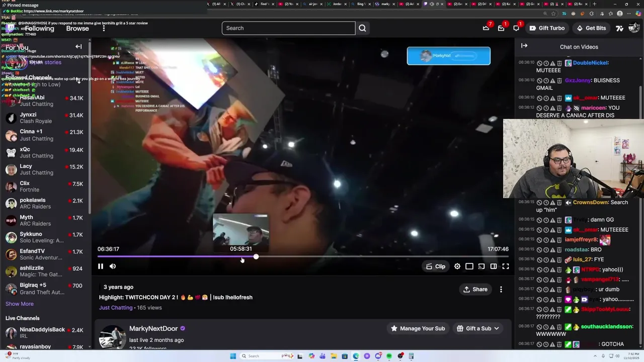Open Jynxzi channel in sidebar
Image resolution: width=644 pixels, height=362 pixels.
coord(45,118)
